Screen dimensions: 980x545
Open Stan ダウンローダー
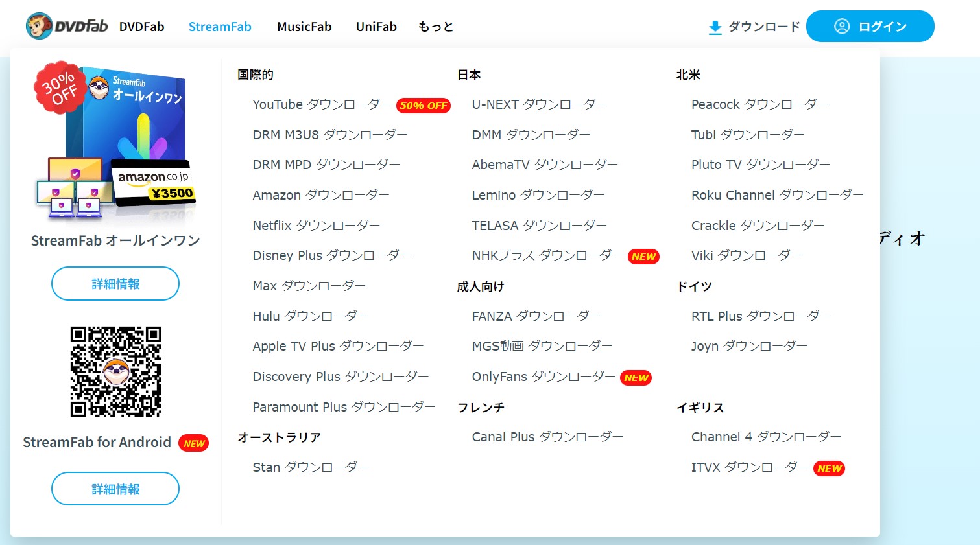311,467
